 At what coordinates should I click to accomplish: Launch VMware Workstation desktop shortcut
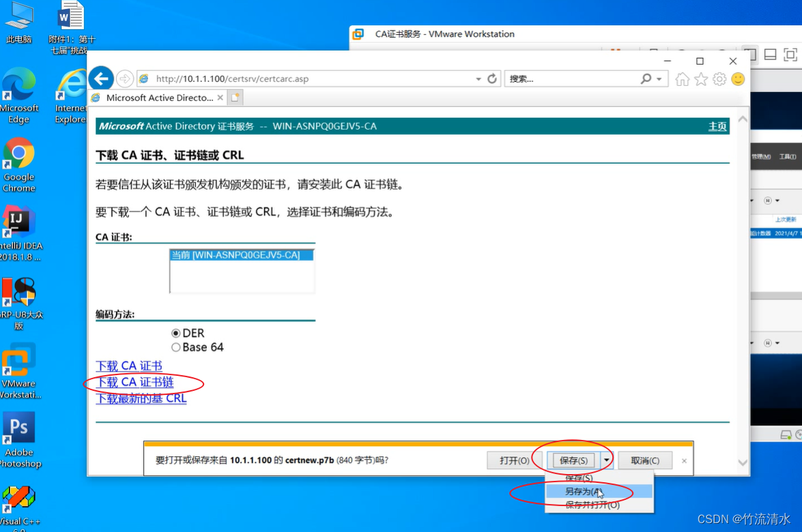(19, 372)
